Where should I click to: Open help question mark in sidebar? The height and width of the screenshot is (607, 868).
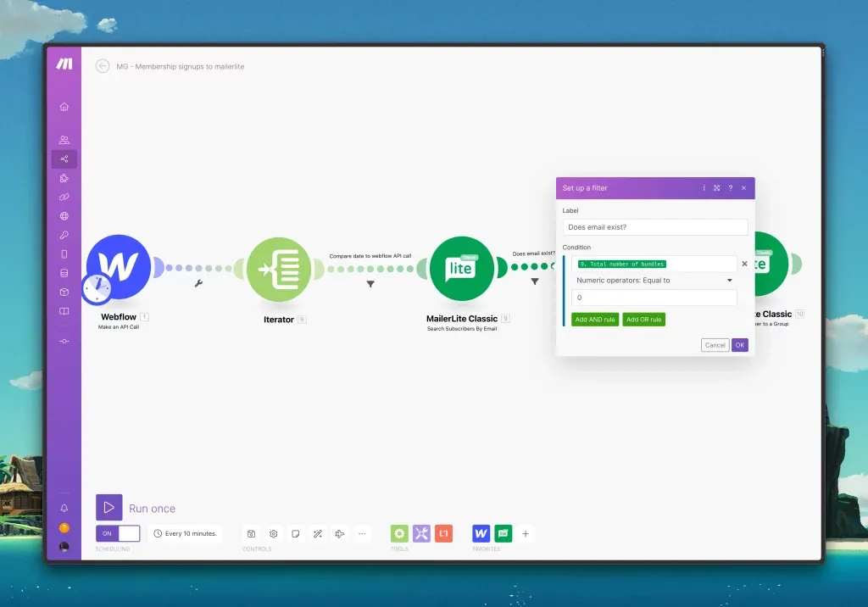[64, 528]
